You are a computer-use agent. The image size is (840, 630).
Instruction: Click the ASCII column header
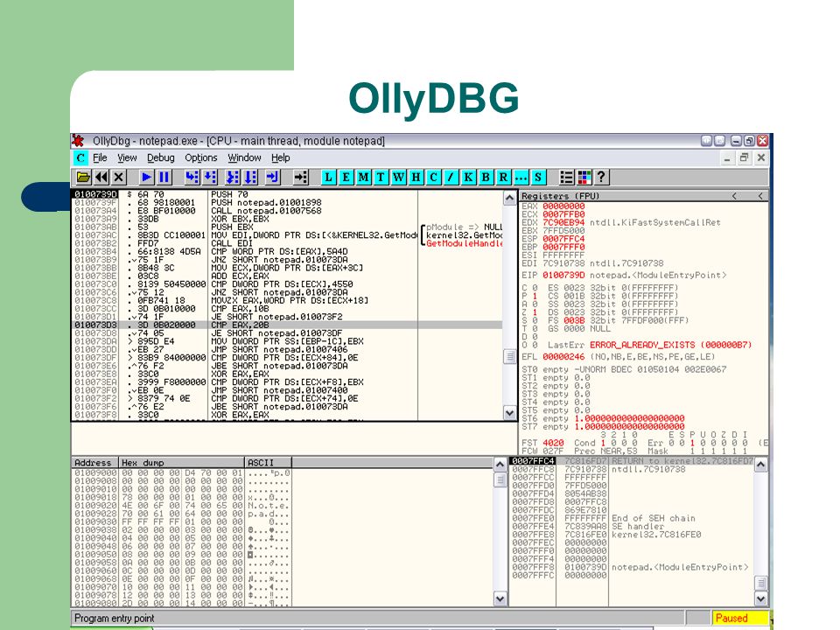pyautogui.click(x=268, y=462)
